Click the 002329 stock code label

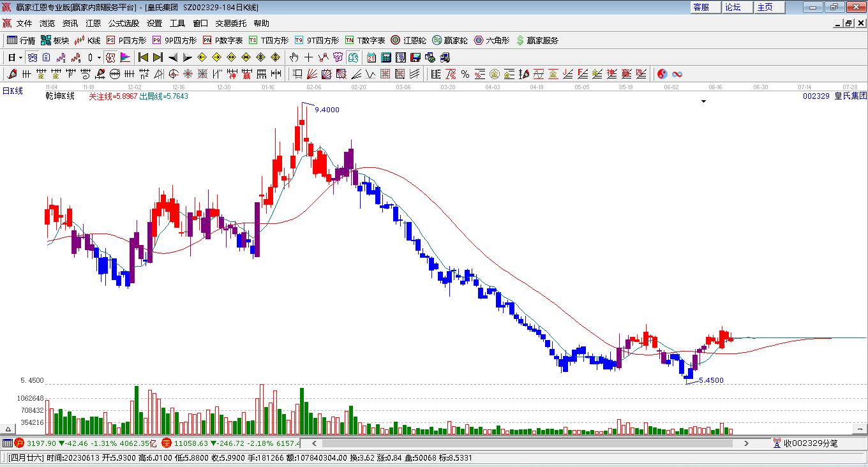coord(816,96)
